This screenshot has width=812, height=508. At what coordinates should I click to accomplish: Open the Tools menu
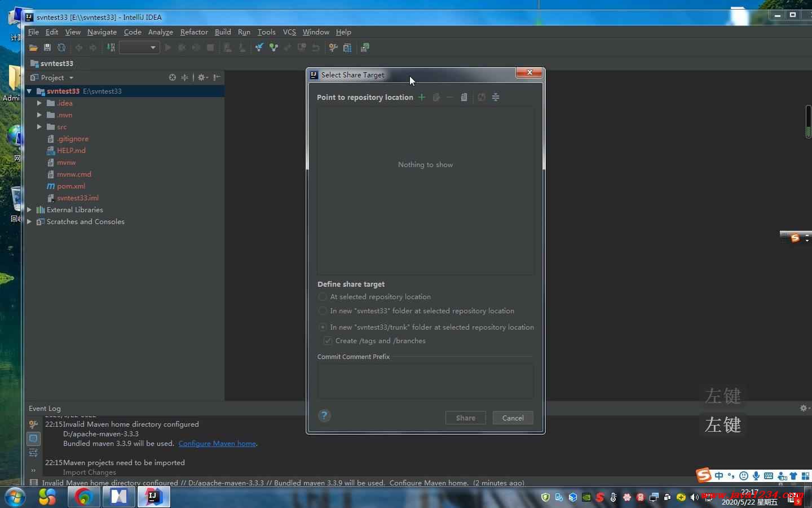pyautogui.click(x=266, y=32)
